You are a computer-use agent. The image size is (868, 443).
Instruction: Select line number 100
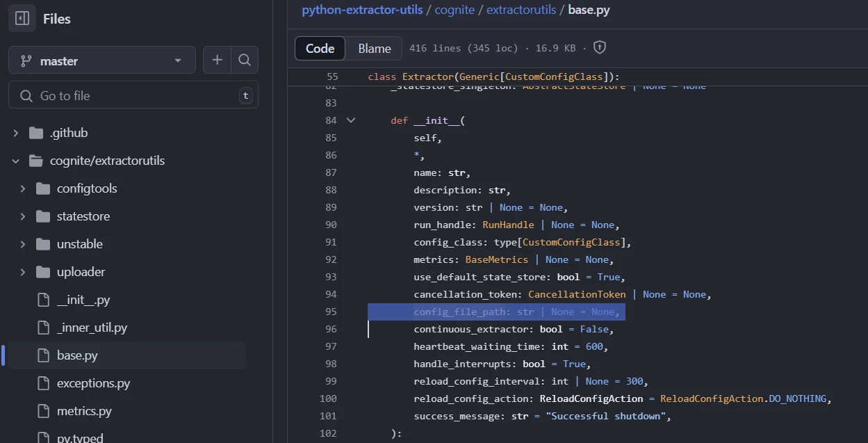point(328,398)
